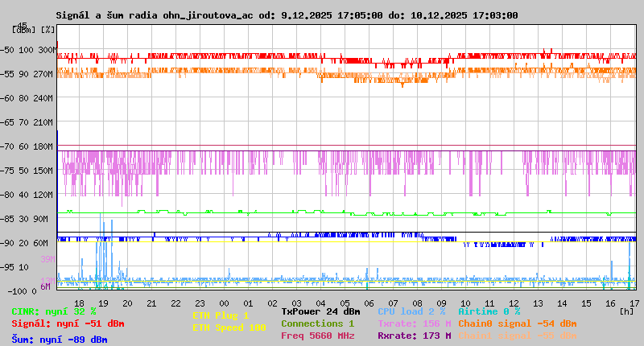Click the '12' hour label on time axis
The width and height of the screenshot is (644, 346).
[514, 303]
